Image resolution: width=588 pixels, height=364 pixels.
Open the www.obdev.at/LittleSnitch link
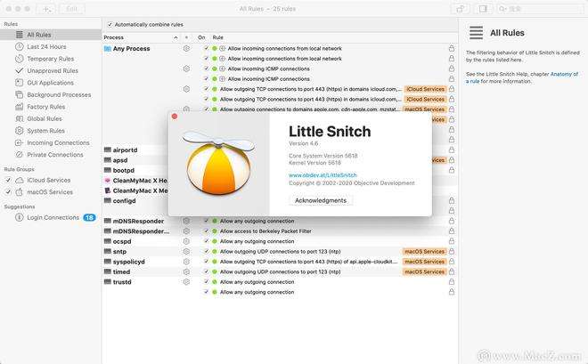323,175
